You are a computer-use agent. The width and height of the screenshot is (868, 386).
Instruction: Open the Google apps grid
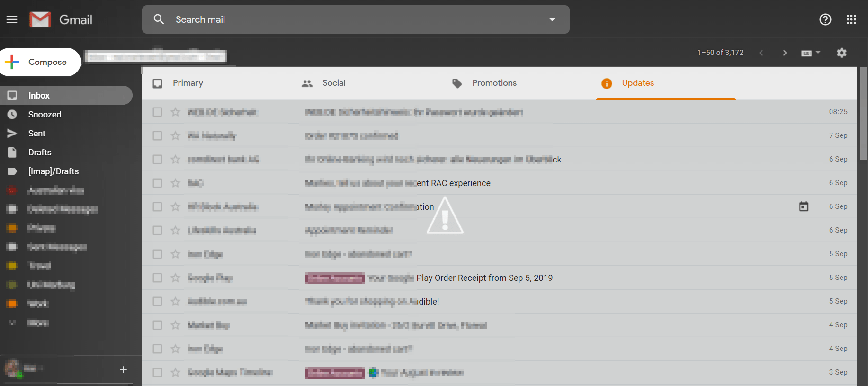pyautogui.click(x=851, y=19)
